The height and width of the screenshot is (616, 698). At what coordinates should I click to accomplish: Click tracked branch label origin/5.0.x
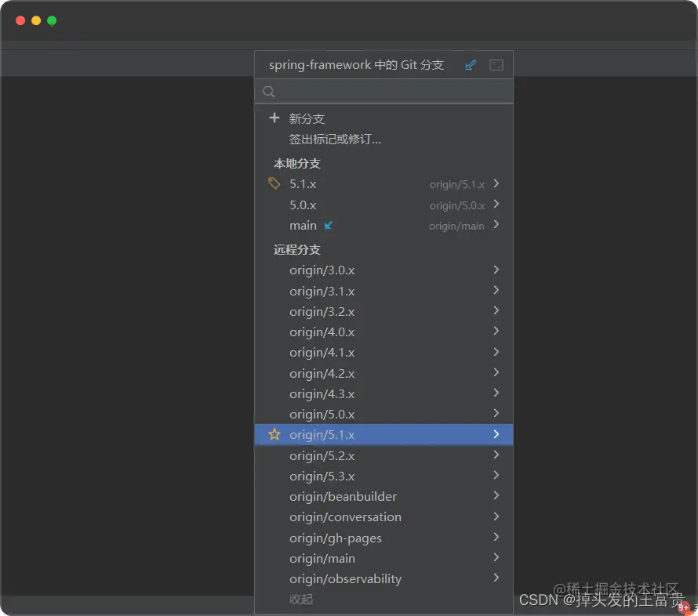tap(456, 205)
